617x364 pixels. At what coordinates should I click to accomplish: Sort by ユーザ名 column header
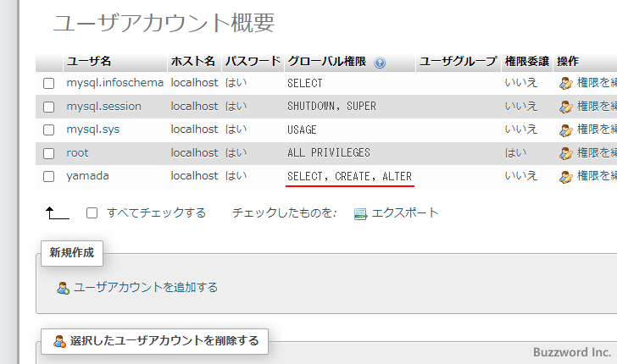coord(89,62)
